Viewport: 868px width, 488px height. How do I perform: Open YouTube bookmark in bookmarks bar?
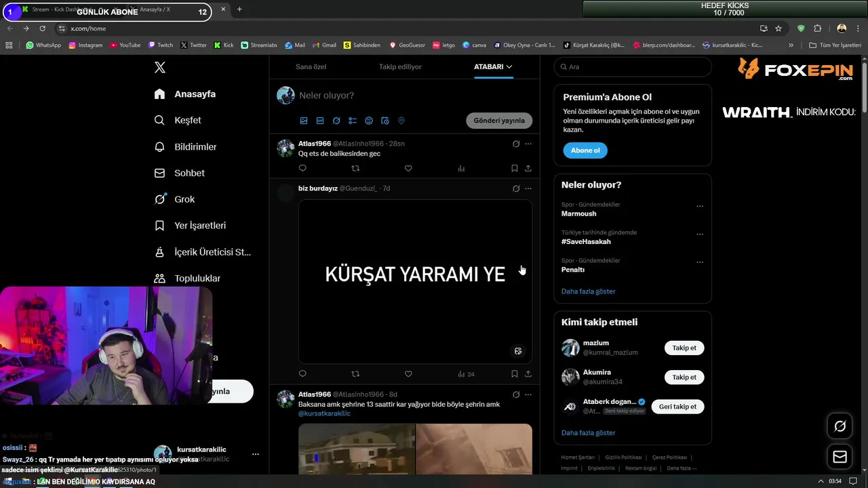coord(124,45)
